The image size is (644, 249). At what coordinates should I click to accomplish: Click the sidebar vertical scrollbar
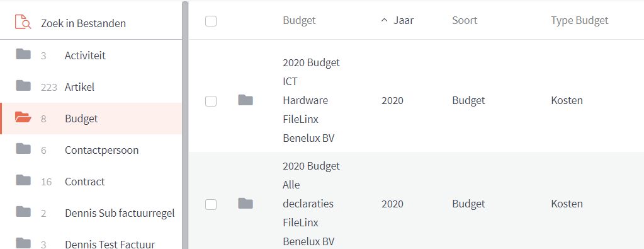click(185, 125)
